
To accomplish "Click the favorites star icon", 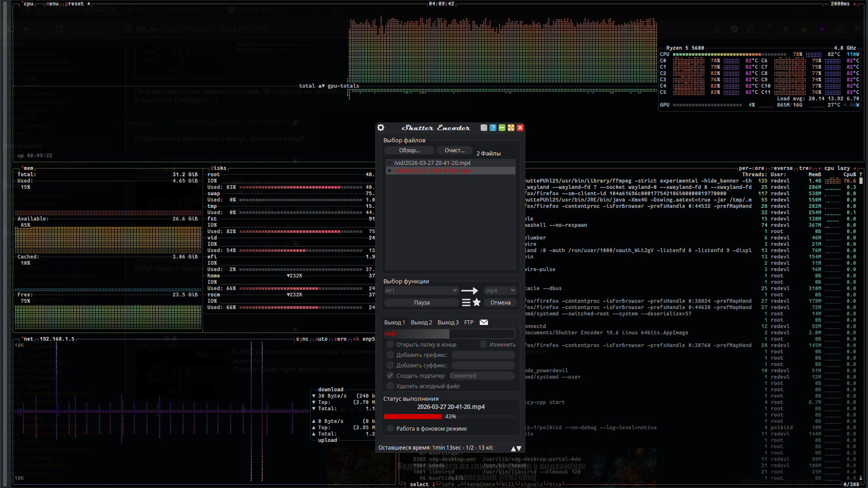I will [x=476, y=303].
